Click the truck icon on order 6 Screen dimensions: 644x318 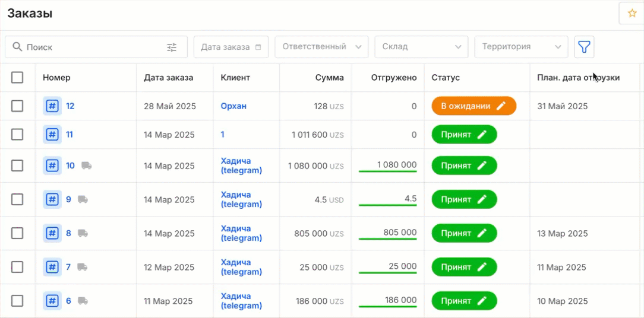(x=83, y=301)
